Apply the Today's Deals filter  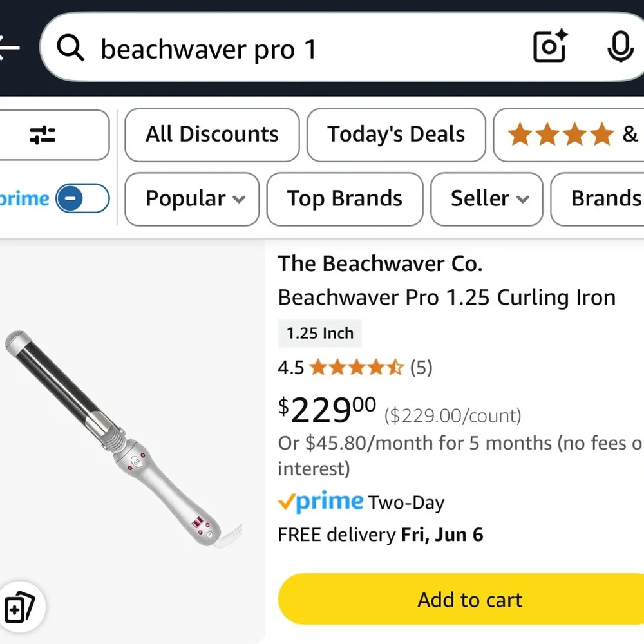click(x=396, y=135)
